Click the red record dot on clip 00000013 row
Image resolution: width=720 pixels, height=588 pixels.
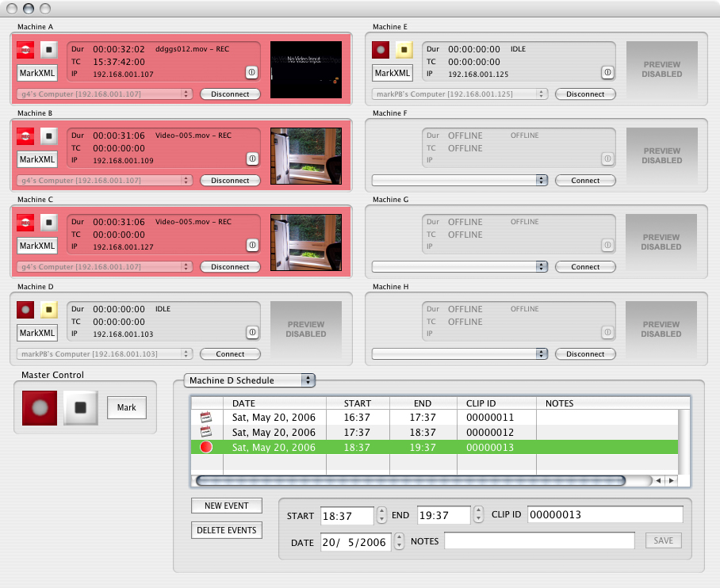(205, 446)
